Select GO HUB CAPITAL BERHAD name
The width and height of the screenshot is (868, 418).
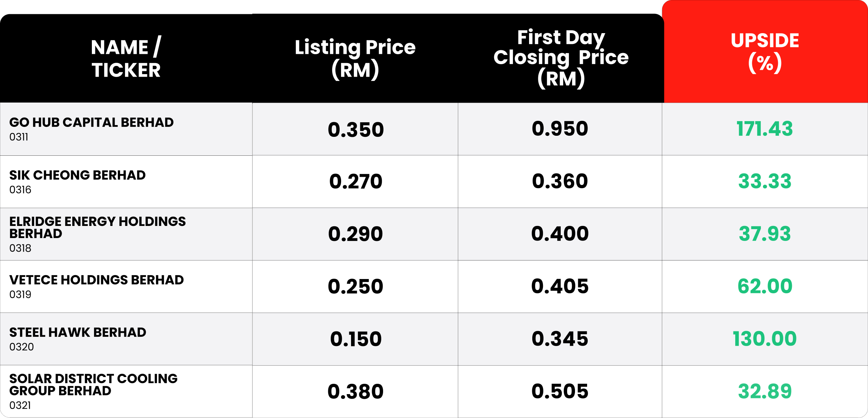(x=91, y=122)
